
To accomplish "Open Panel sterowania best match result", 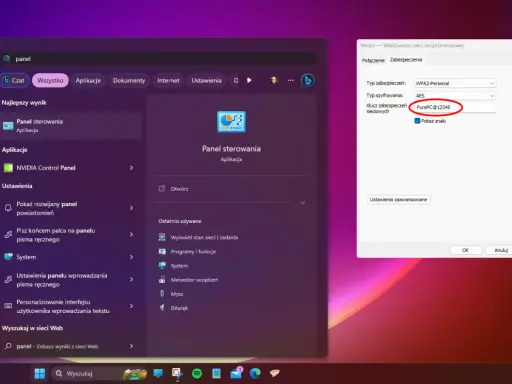I will click(x=71, y=126).
